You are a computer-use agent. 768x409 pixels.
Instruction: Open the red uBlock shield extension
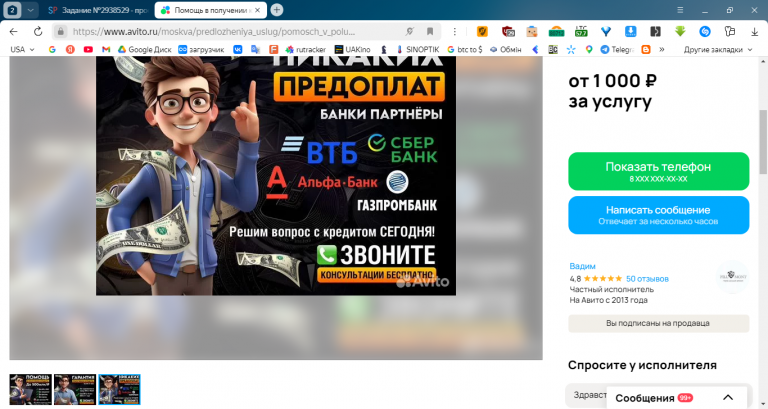click(507, 31)
